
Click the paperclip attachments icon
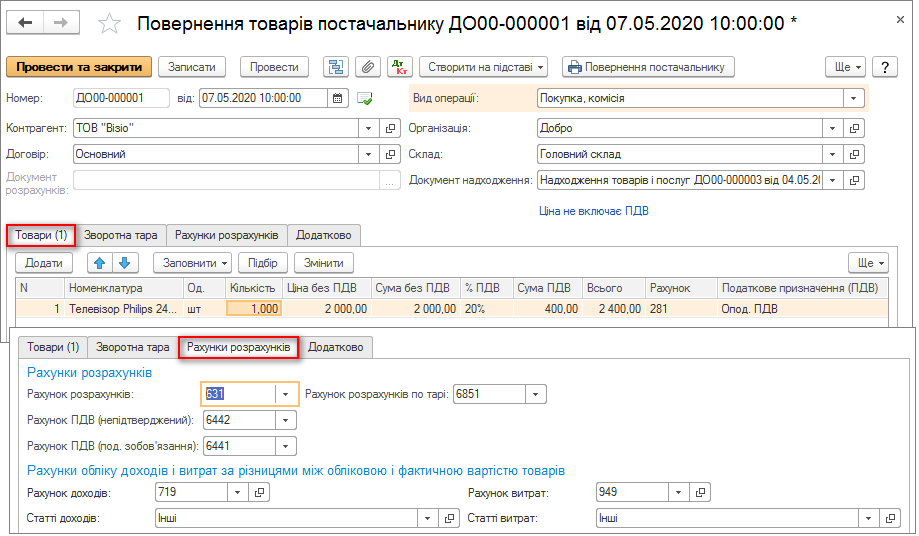(x=368, y=67)
